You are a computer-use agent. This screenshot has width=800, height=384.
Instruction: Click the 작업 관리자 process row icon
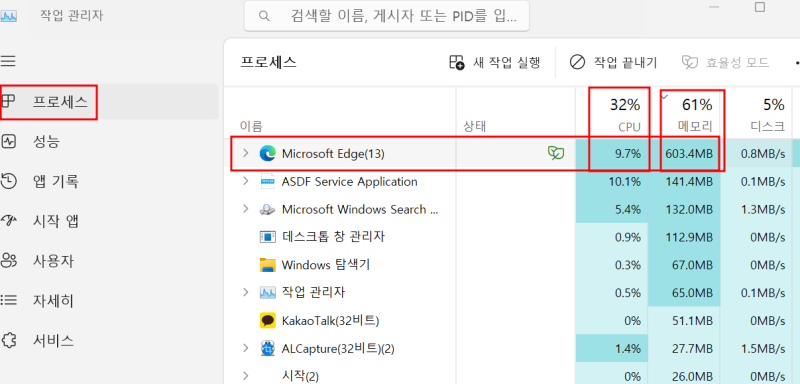click(x=267, y=292)
